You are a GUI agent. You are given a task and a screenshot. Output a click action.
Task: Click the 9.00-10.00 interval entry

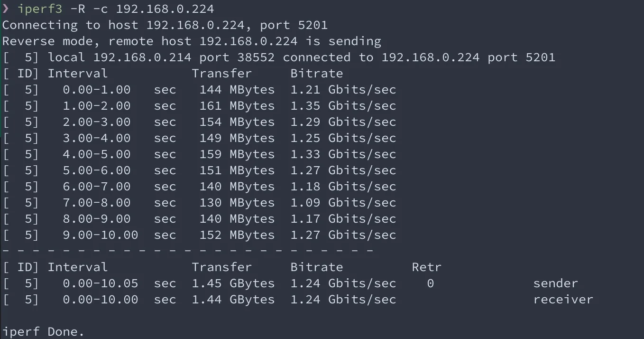tap(100, 235)
